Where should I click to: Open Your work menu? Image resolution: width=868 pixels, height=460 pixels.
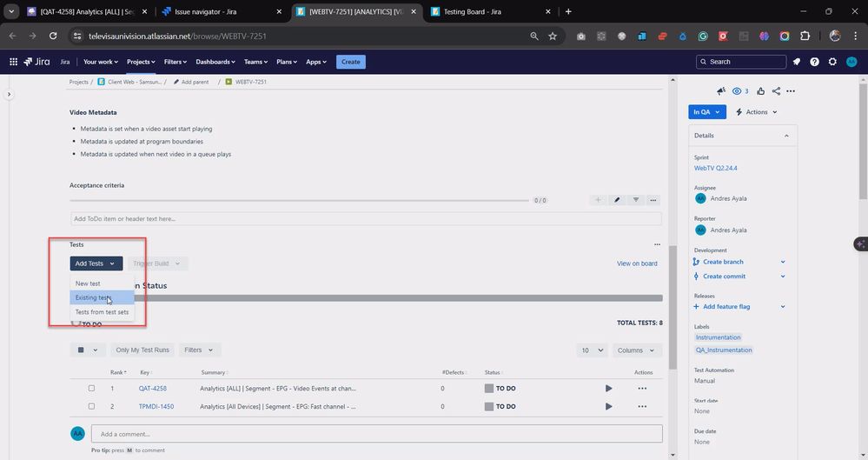pos(100,62)
